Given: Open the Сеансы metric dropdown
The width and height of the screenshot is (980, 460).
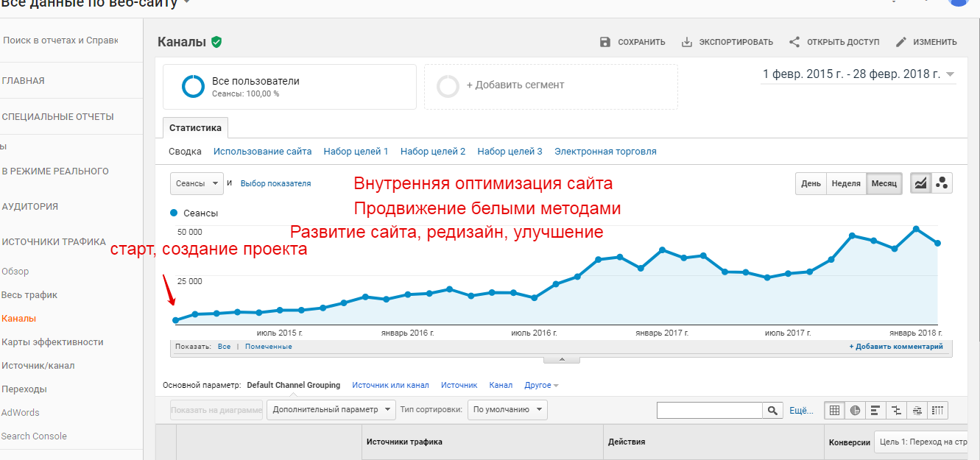Looking at the screenshot, I should point(197,183).
